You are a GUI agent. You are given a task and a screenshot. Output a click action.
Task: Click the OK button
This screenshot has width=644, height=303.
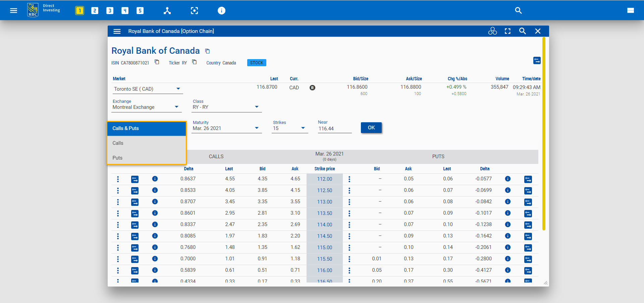pyautogui.click(x=371, y=128)
